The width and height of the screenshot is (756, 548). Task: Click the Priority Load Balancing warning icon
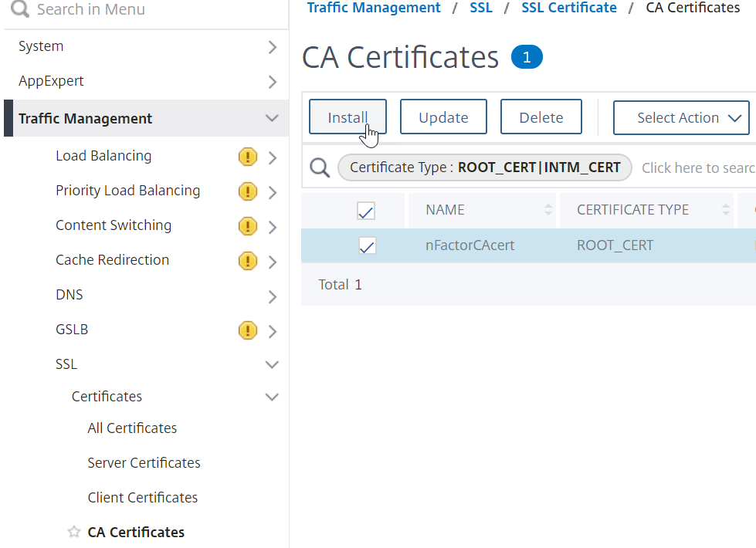(x=247, y=191)
